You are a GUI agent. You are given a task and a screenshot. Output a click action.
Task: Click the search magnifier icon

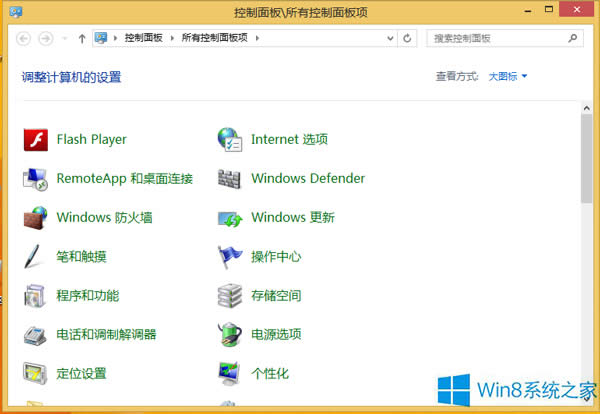point(572,38)
